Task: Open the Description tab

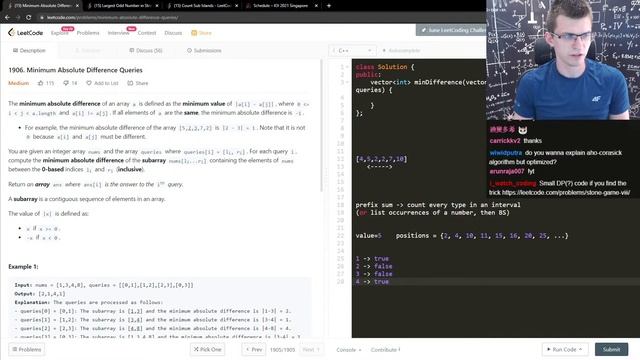Action: [x=29, y=51]
